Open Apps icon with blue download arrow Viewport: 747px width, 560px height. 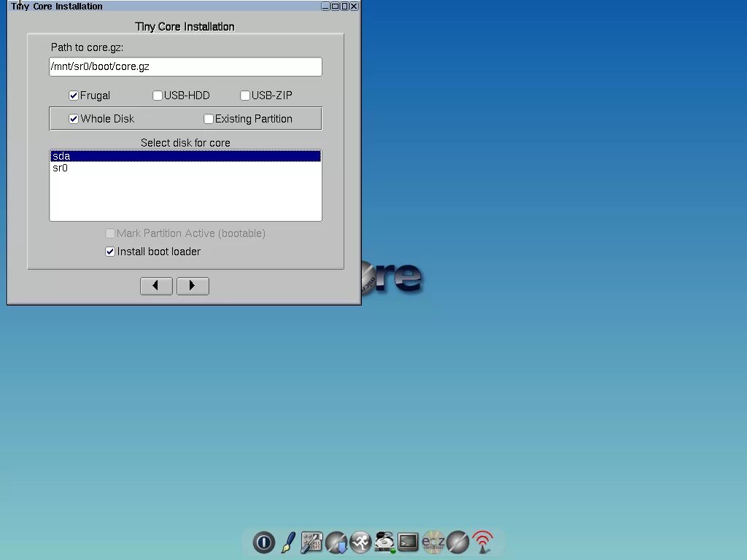[x=336, y=542]
